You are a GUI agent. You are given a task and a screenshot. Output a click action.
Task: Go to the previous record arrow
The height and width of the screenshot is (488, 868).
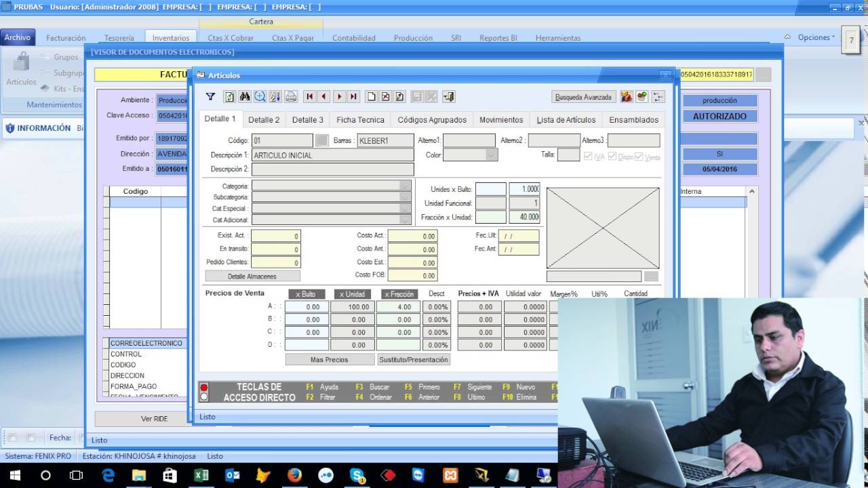[324, 97]
